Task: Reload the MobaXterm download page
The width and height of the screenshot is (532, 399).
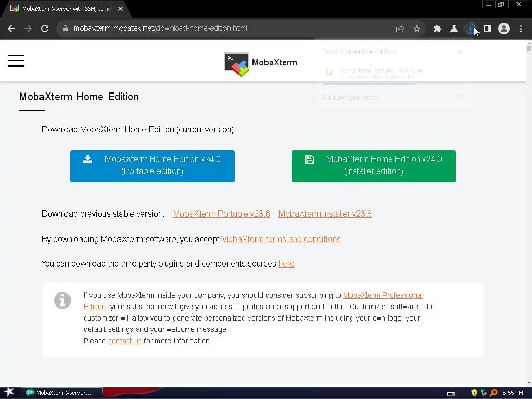Action: point(45,29)
